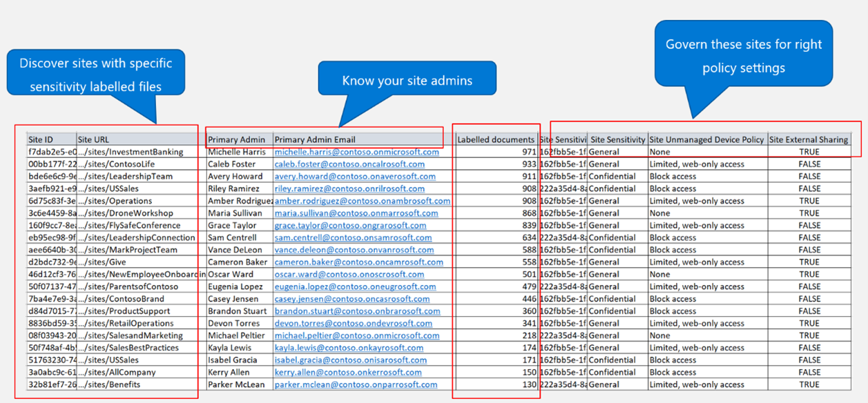Click the Site Sensitivity column header
868x403 pixels.
(x=617, y=139)
